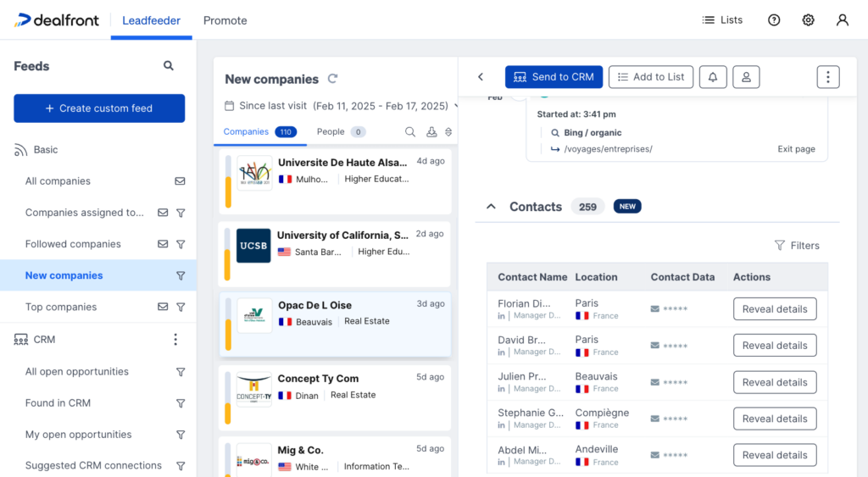The width and height of the screenshot is (868, 477).
Task: Open the Since last visit date range dropdown
Action: click(341, 106)
